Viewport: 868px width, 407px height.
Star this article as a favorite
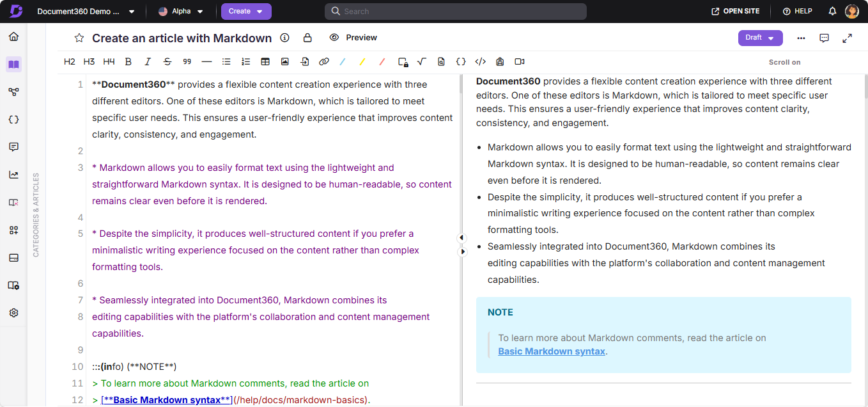coord(79,38)
